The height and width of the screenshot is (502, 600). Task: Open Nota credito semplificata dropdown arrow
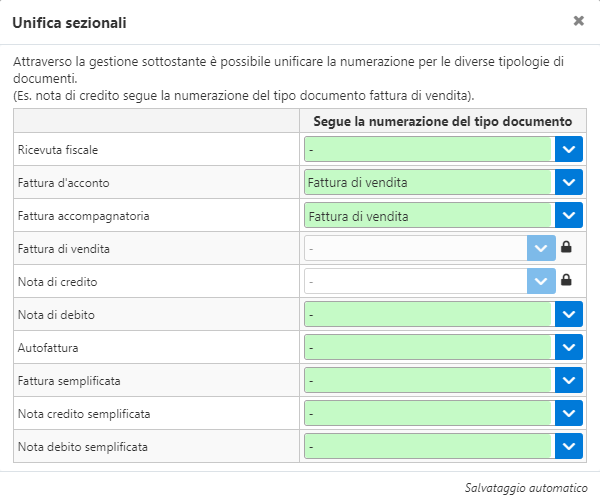coord(569,413)
